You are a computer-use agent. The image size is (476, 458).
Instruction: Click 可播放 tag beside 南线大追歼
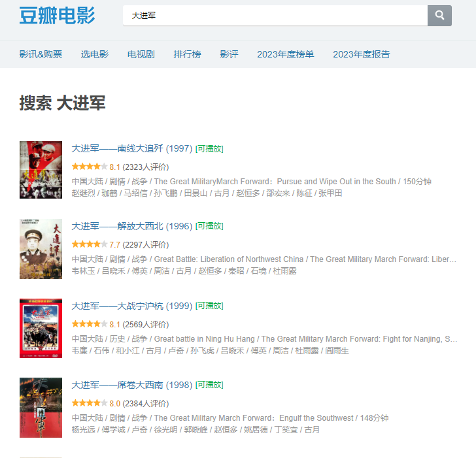(209, 149)
